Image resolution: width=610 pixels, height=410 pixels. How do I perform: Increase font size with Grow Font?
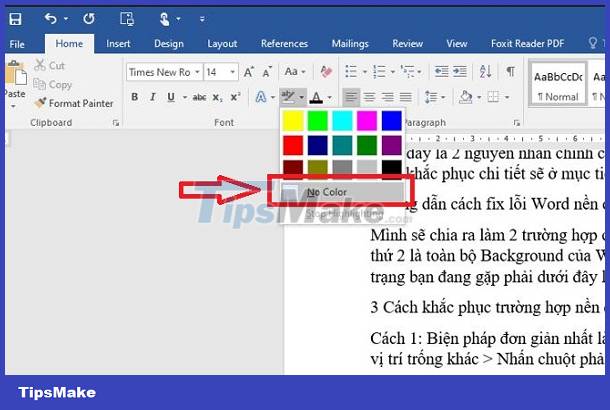click(x=249, y=72)
